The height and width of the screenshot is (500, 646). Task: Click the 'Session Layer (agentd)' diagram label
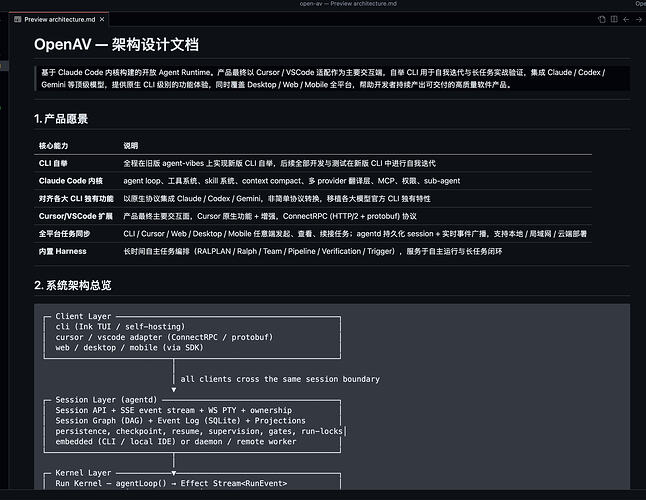coord(106,400)
